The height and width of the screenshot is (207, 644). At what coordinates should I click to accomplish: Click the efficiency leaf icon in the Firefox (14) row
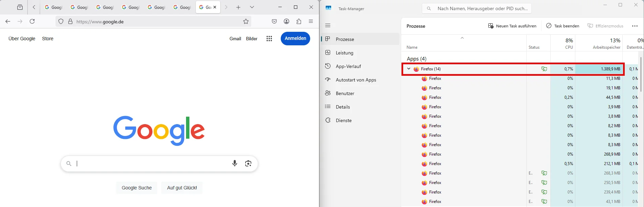tap(544, 69)
